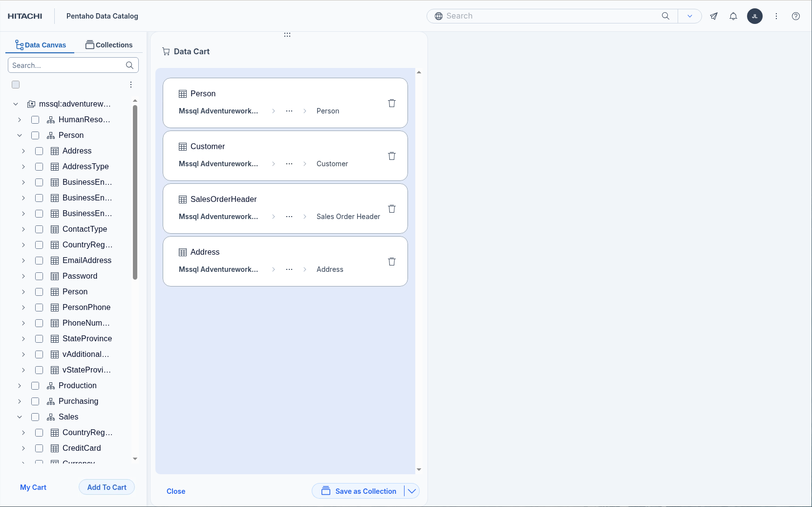812x507 pixels.
Task: Open dropdown arrow beside Save as Collection
Action: (412, 491)
